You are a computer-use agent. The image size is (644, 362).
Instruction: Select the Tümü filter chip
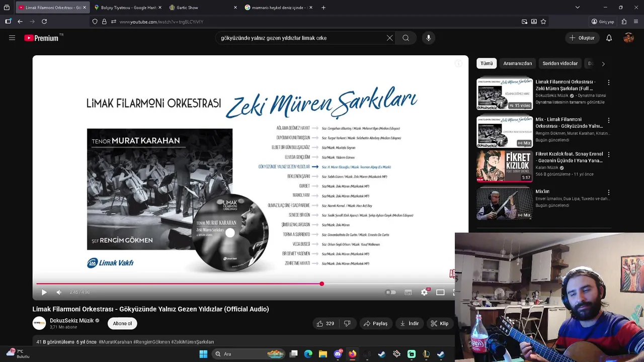click(487, 63)
